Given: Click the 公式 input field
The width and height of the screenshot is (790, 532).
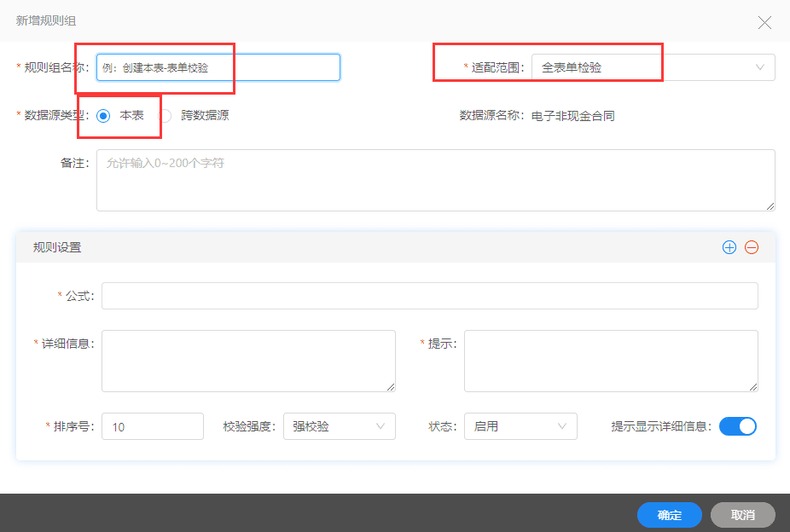Looking at the screenshot, I should tap(430, 296).
